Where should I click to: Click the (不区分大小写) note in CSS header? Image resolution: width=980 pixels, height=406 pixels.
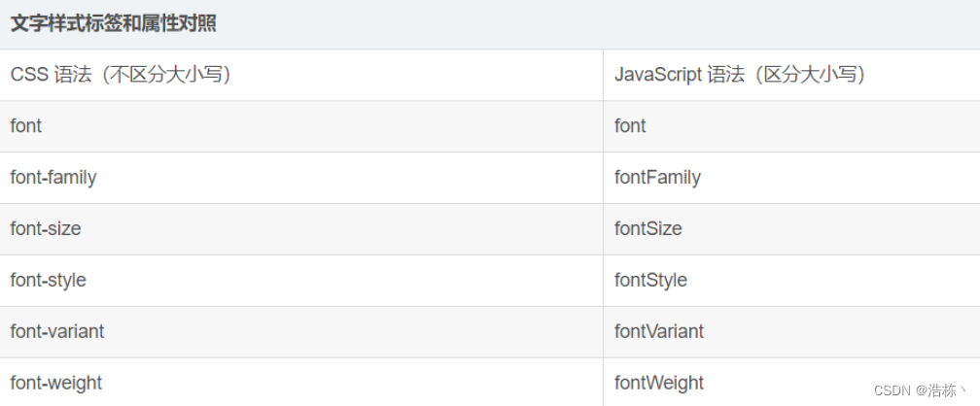click(x=166, y=75)
